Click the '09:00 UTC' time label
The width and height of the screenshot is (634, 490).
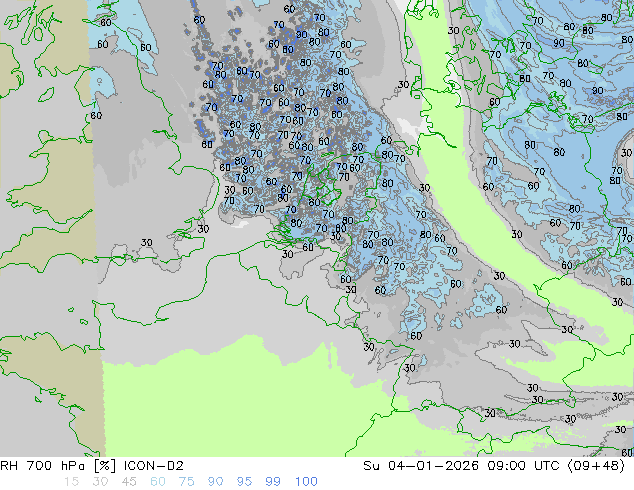[x=525, y=466]
